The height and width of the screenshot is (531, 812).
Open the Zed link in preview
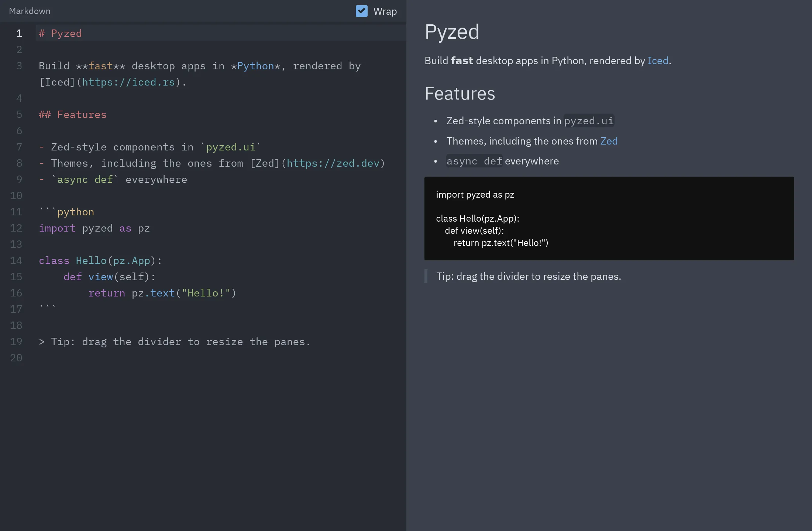(x=609, y=141)
